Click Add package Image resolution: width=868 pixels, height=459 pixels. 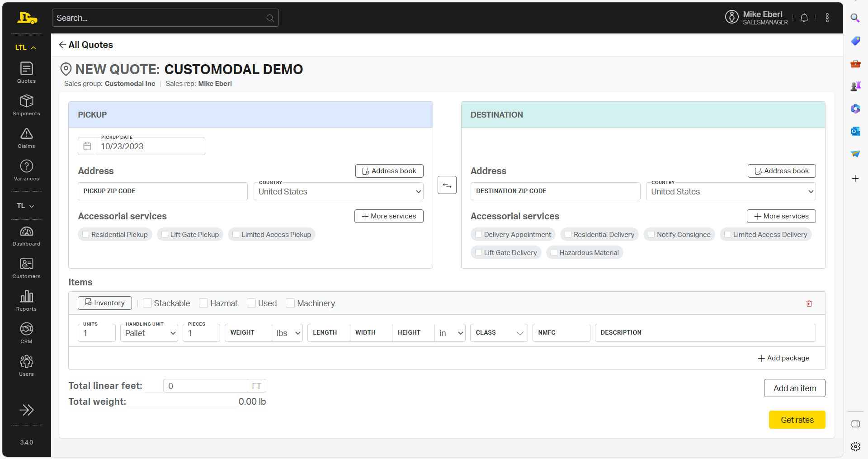783,358
